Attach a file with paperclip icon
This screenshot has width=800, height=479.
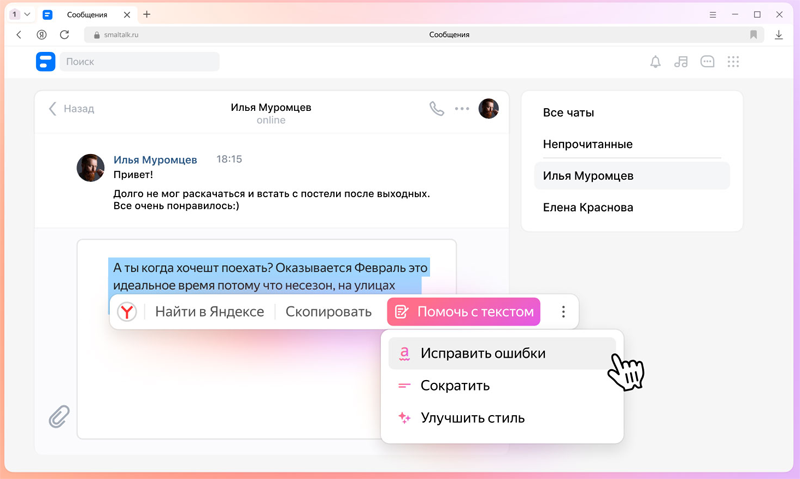[x=59, y=416]
